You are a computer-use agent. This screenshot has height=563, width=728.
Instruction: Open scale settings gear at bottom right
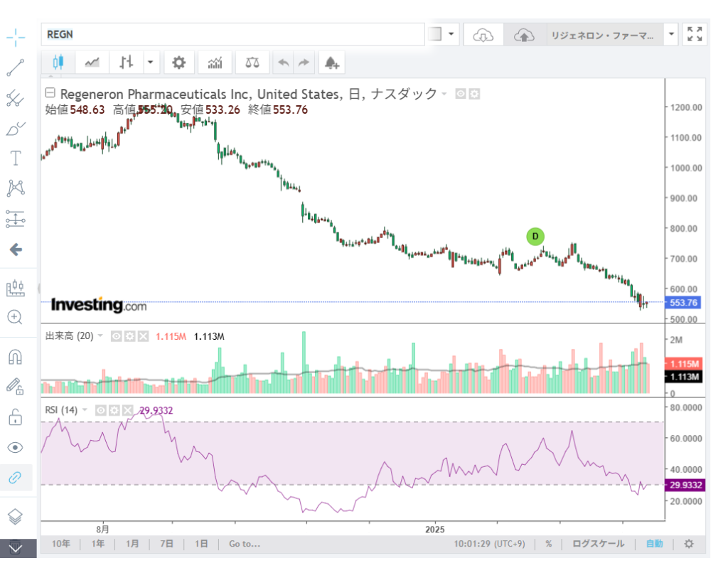pos(689,544)
